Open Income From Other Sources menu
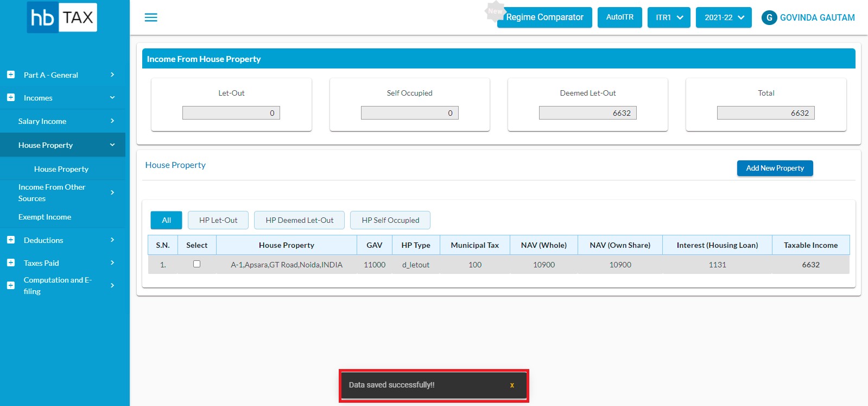 pyautogui.click(x=52, y=192)
